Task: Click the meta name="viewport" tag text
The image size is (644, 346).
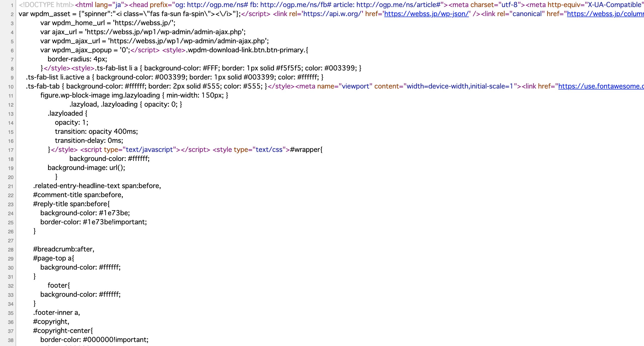Action: (x=408, y=86)
